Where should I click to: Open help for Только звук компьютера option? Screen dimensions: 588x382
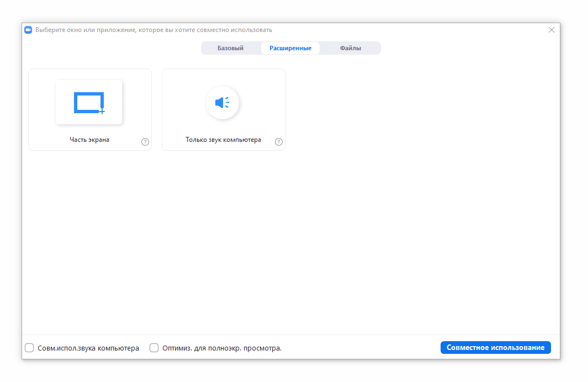279,142
